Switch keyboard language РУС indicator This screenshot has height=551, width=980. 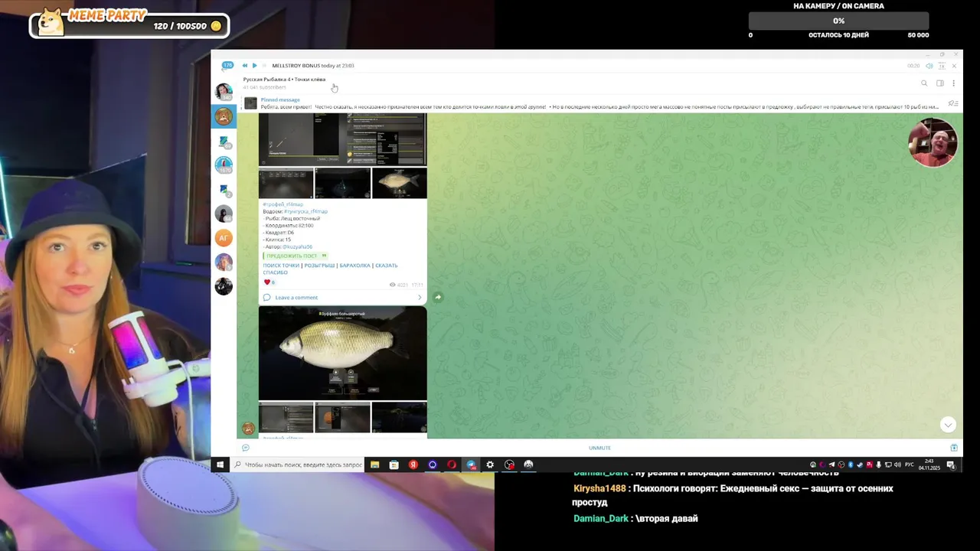coord(910,465)
